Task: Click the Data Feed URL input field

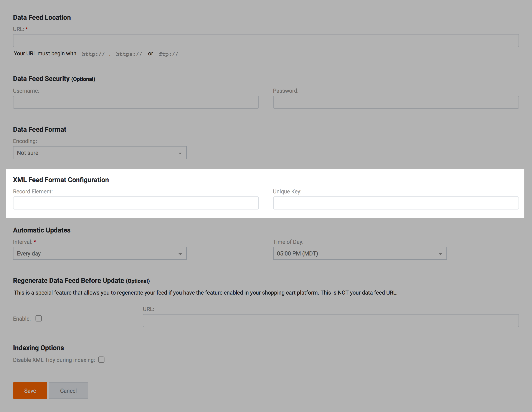Action: (266, 40)
